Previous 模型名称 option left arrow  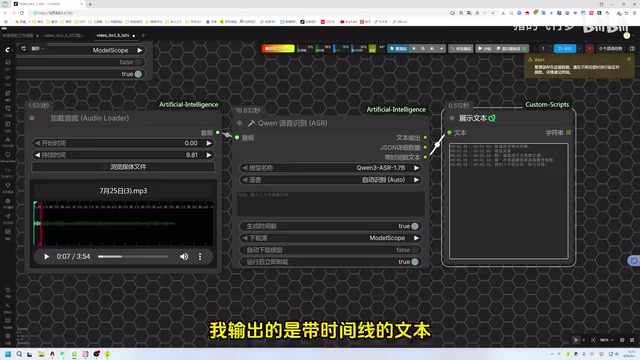click(x=245, y=168)
